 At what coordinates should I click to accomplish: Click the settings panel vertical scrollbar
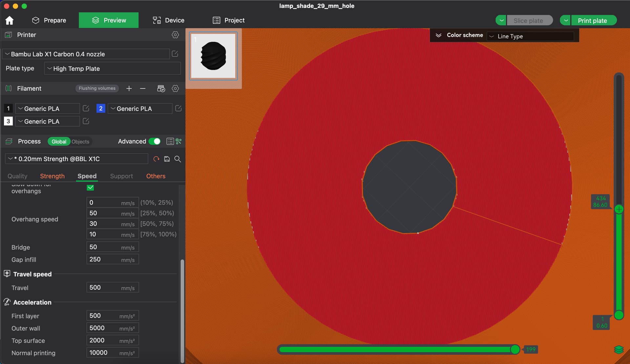(182, 311)
